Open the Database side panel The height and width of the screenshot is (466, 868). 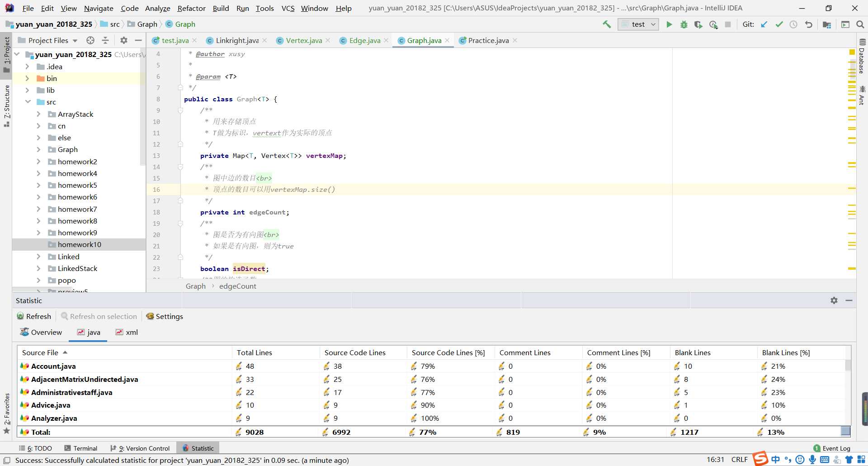click(x=862, y=57)
